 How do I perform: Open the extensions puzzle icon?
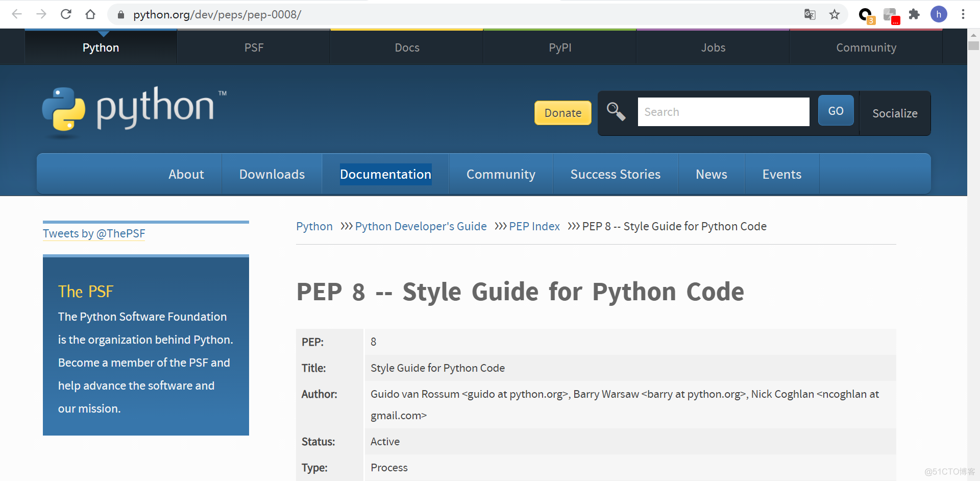click(914, 14)
